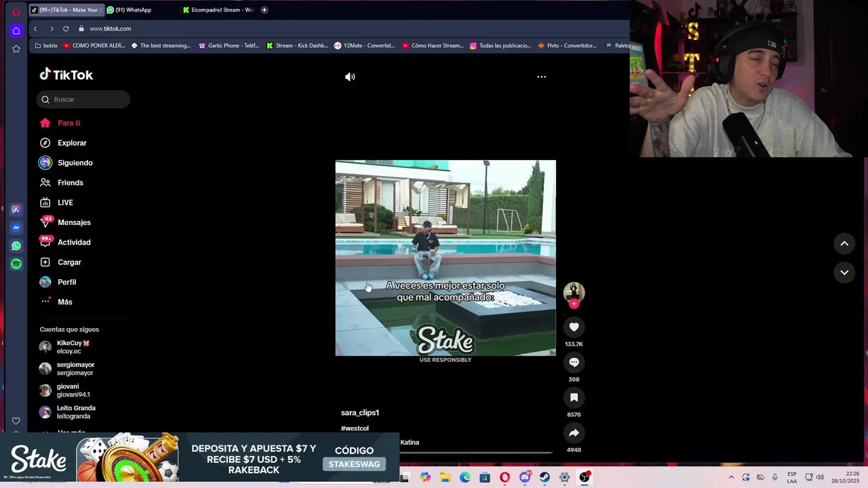Click the Cargar upload option

[60, 262]
